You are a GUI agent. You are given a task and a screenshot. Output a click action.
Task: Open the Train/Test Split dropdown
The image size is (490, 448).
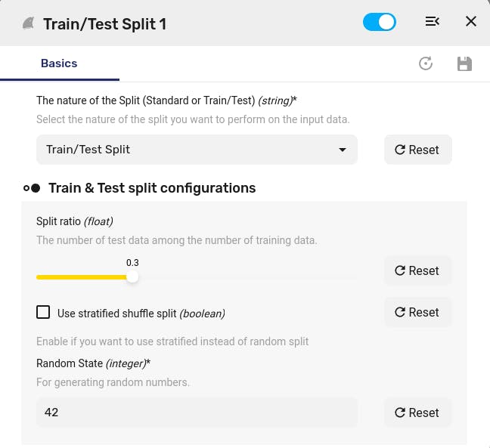pyautogui.click(x=197, y=150)
